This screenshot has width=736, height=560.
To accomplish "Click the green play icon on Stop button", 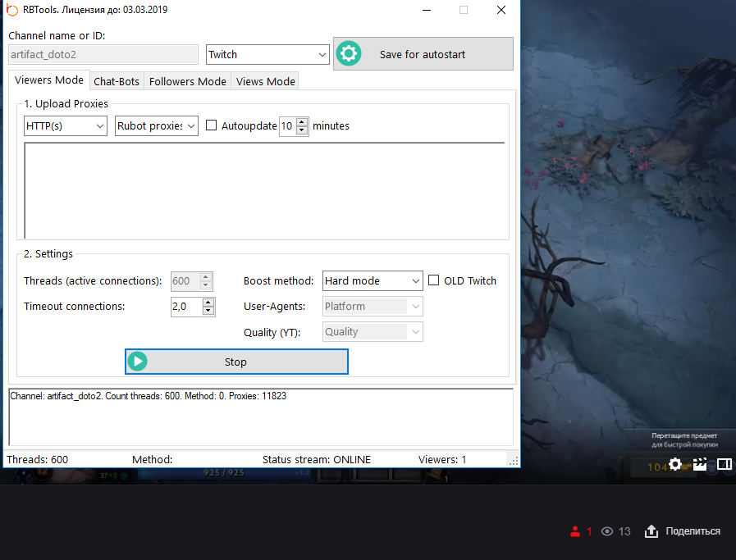I will pos(138,362).
